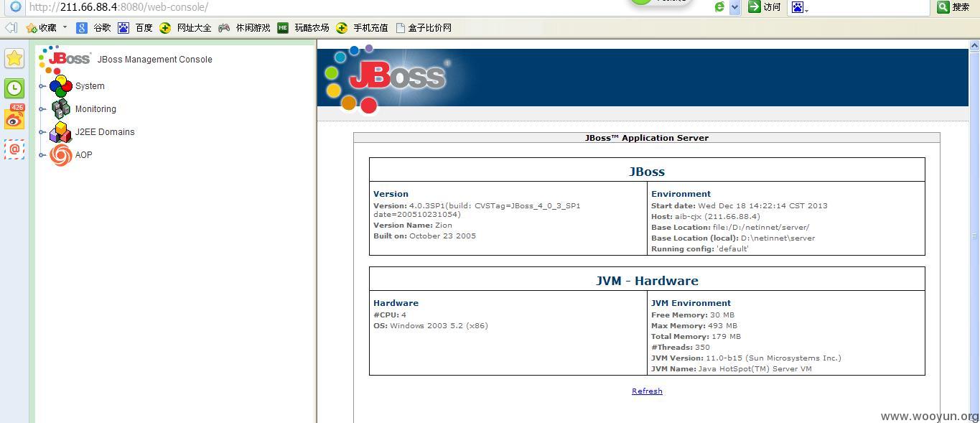
Task: Click the Version Name: Zion text
Action: coord(413,225)
